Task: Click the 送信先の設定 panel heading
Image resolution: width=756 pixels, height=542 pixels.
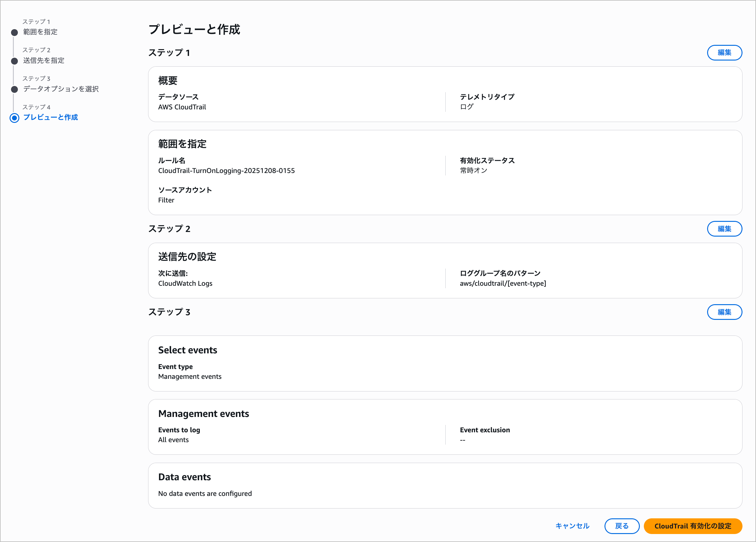Action: coord(187,257)
